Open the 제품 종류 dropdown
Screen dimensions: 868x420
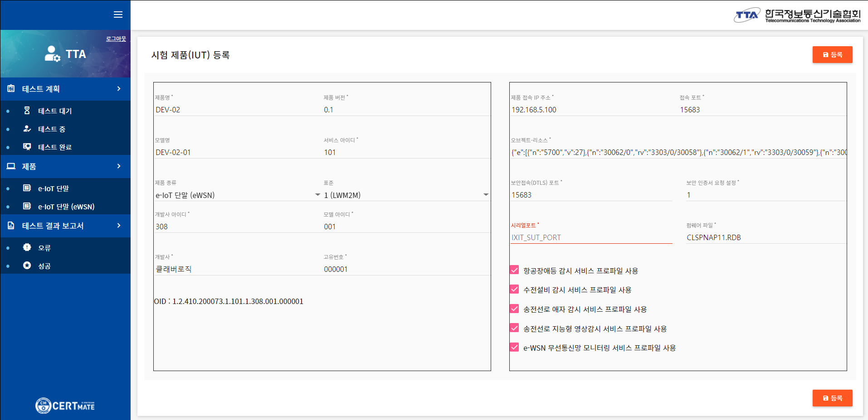click(x=238, y=195)
